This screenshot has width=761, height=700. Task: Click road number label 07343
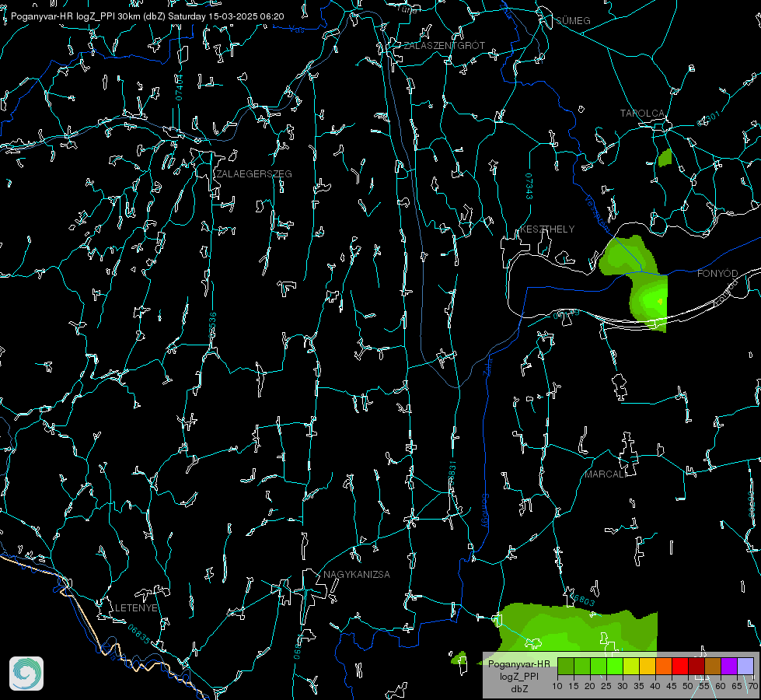coord(529,187)
